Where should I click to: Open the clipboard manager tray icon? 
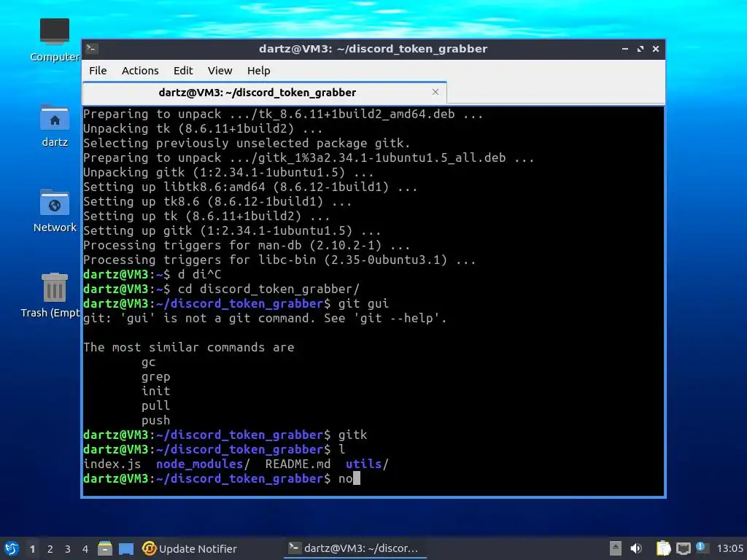pyautogui.click(x=663, y=548)
